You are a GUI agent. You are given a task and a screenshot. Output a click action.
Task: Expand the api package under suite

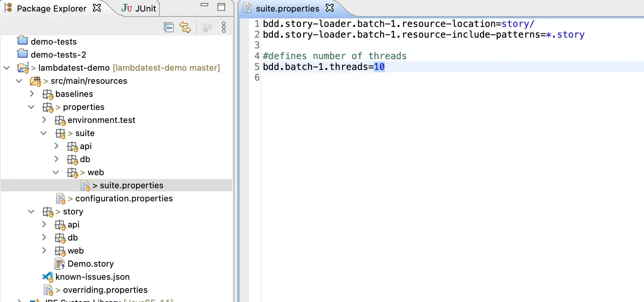pyautogui.click(x=56, y=146)
